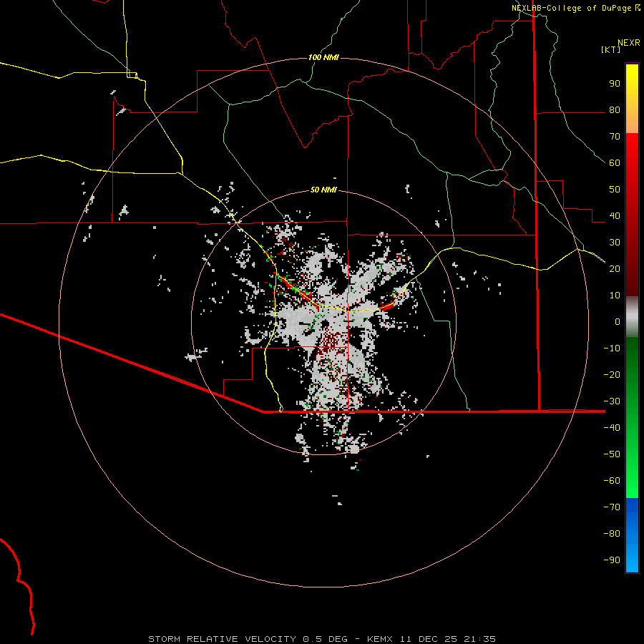The width and height of the screenshot is (644, 644).
Task: Click the STORM RELATIVE VELOCITY product title
Action: (223, 639)
